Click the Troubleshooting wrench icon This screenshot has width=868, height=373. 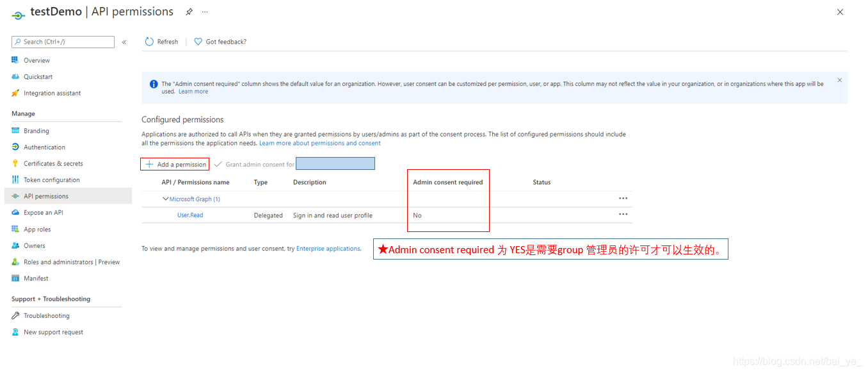pyautogui.click(x=15, y=315)
